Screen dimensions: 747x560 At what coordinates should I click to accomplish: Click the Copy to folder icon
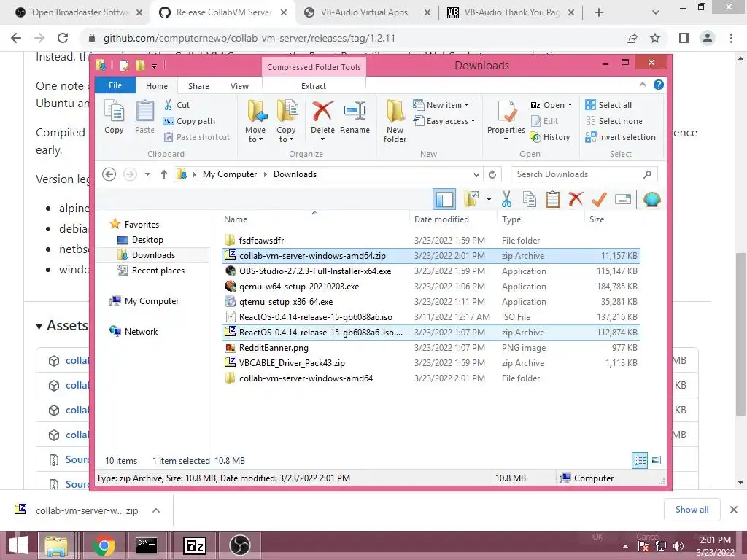(287, 112)
